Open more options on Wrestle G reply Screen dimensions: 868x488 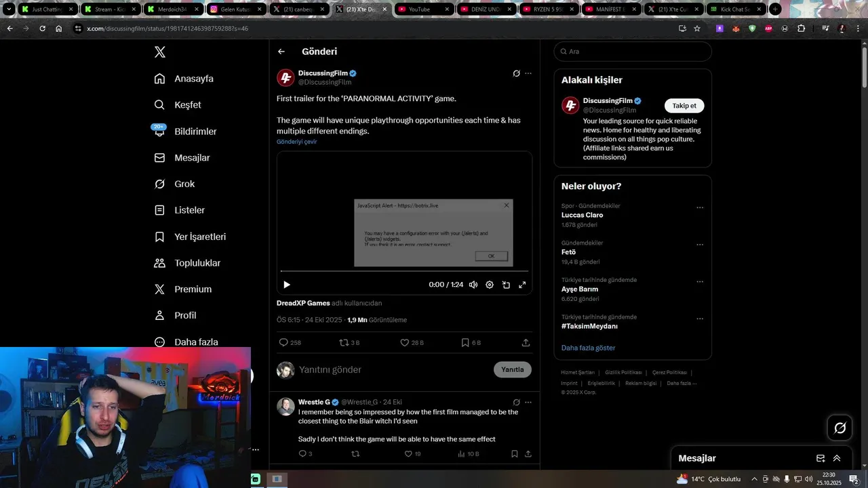[528, 402]
